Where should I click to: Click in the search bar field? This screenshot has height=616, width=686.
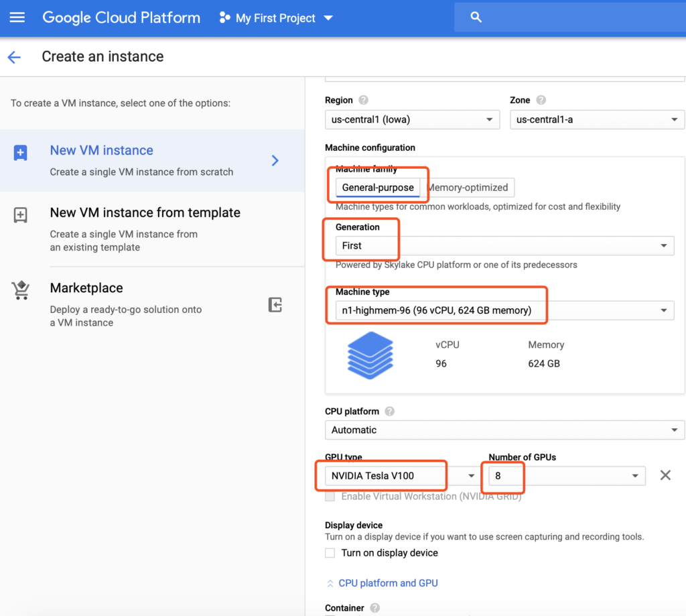click(x=570, y=17)
